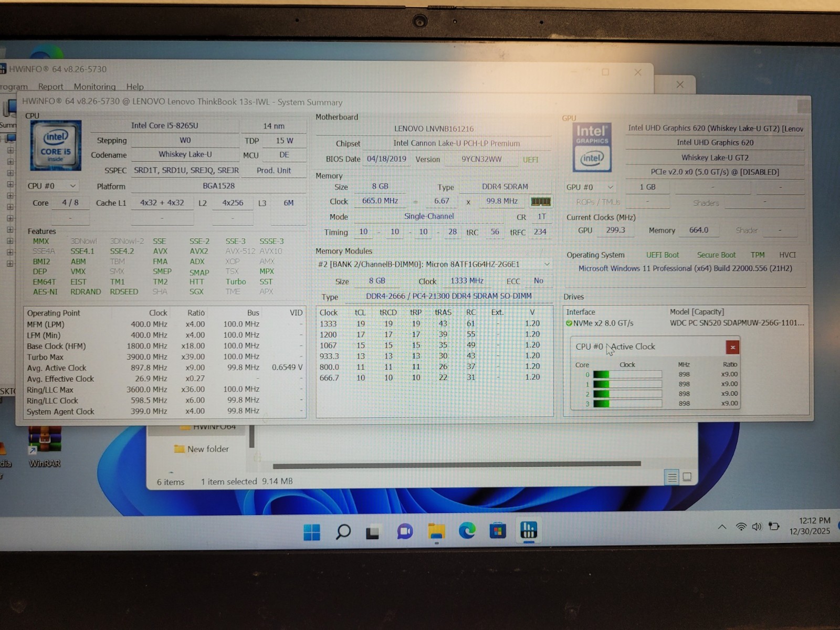Click the Explorer horizontal scrollbar

click(x=457, y=464)
